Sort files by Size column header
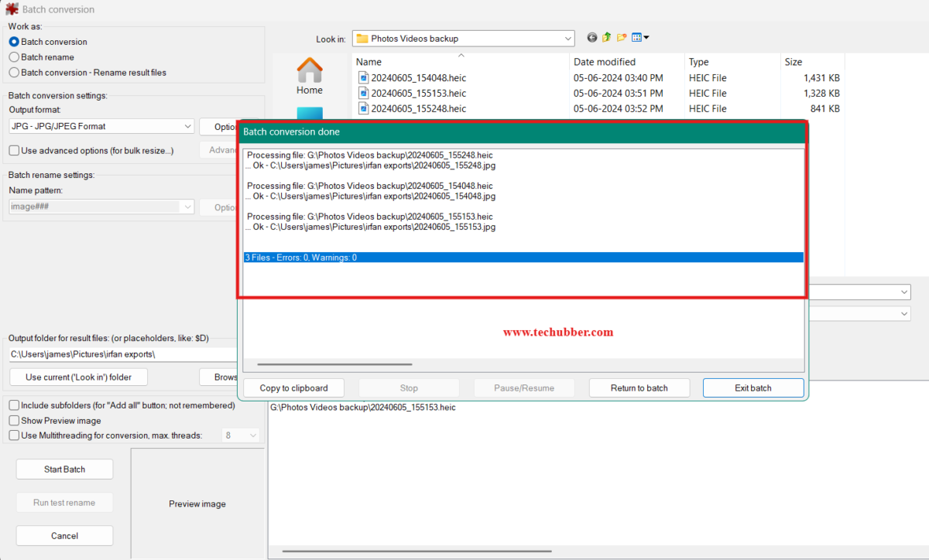This screenshot has height=560, width=929. pyautogui.click(x=813, y=62)
